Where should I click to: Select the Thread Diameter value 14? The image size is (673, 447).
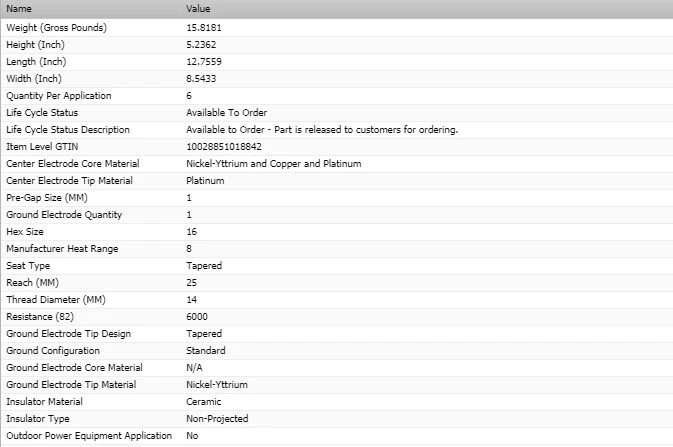(x=191, y=300)
